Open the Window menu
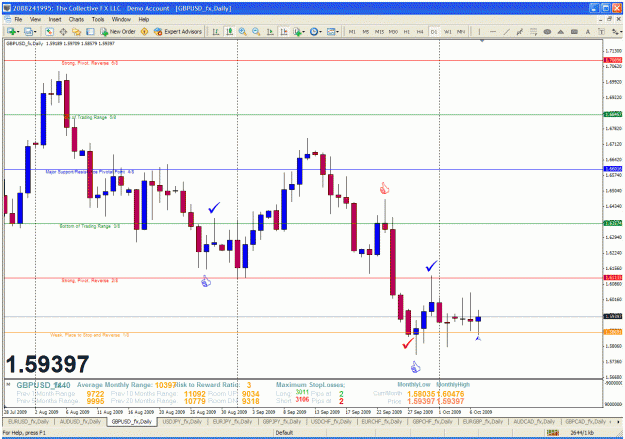The height and width of the screenshot is (439, 625). click(x=121, y=19)
